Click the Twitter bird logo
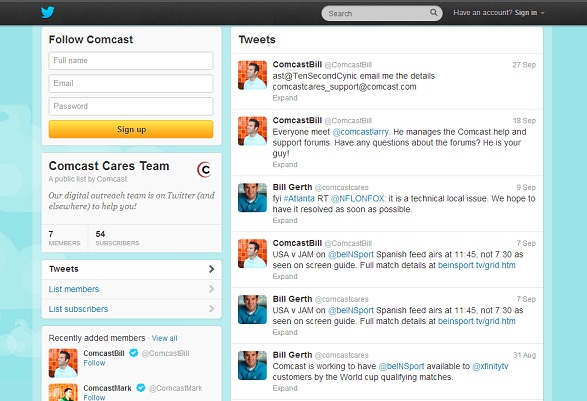Image resolution: width=587 pixels, height=401 pixels. pos(48,12)
